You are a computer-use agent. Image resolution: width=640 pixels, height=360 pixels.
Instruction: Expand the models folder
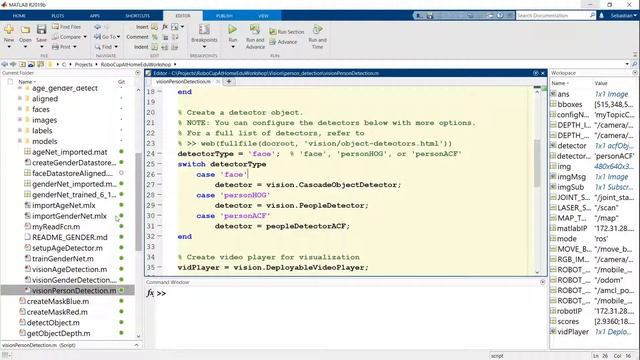point(20,141)
